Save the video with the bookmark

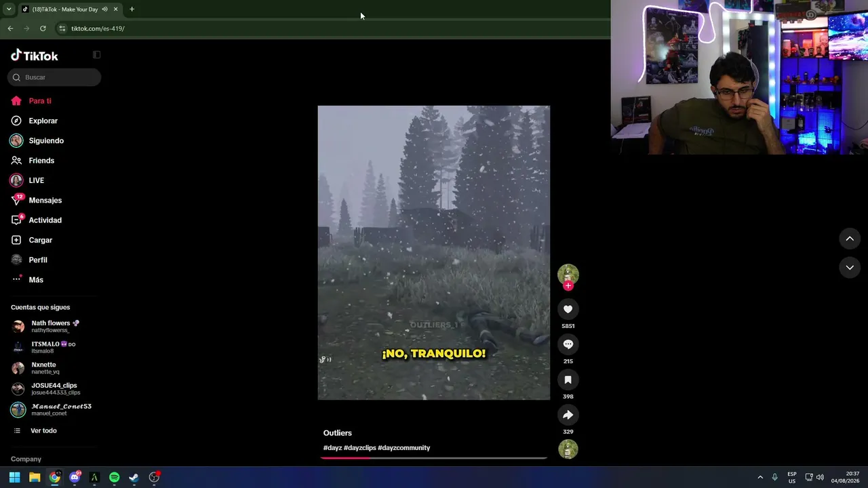pos(568,380)
